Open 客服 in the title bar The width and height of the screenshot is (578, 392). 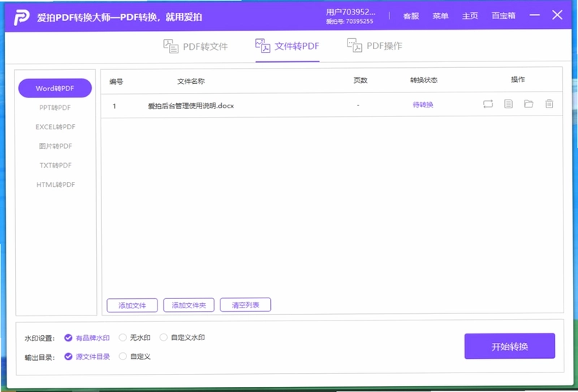(411, 16)
